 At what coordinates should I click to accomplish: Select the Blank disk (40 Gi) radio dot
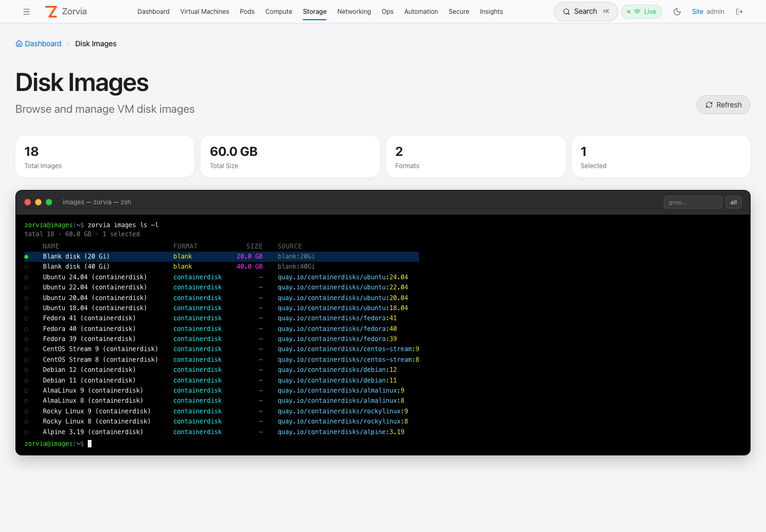pyautogui.click(x=27, y=267)
